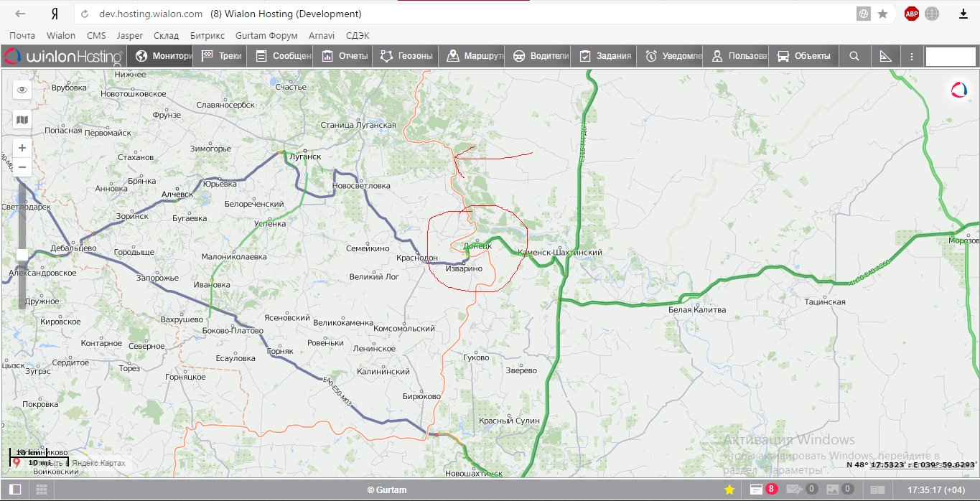Open the messages log with 8 badge
The width and height of the screenshot is (980, 501).
click(x=762, y=490)
